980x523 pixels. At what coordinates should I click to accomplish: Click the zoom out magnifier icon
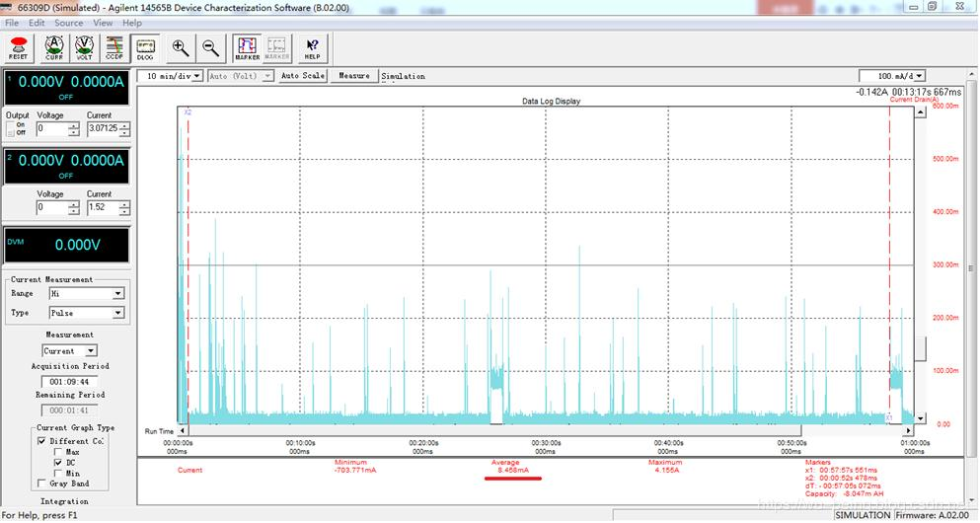(x=210, y=47)
